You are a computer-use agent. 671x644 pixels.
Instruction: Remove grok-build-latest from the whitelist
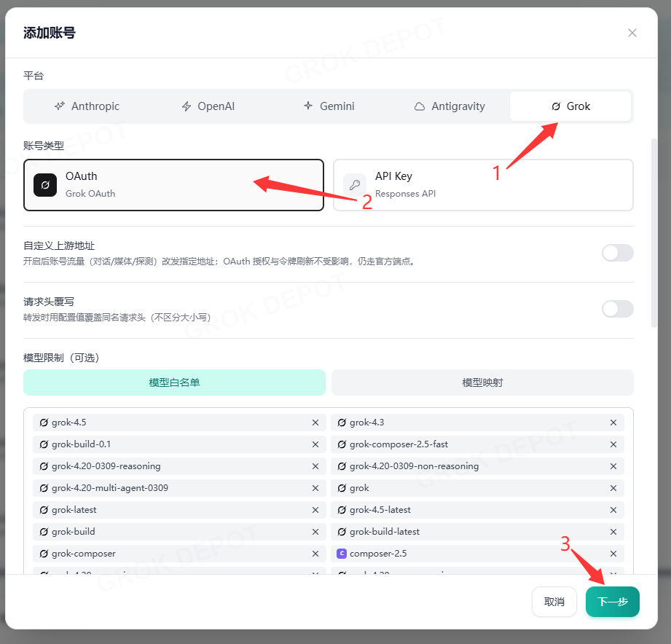pyautogui.click(x=613, y=532)
